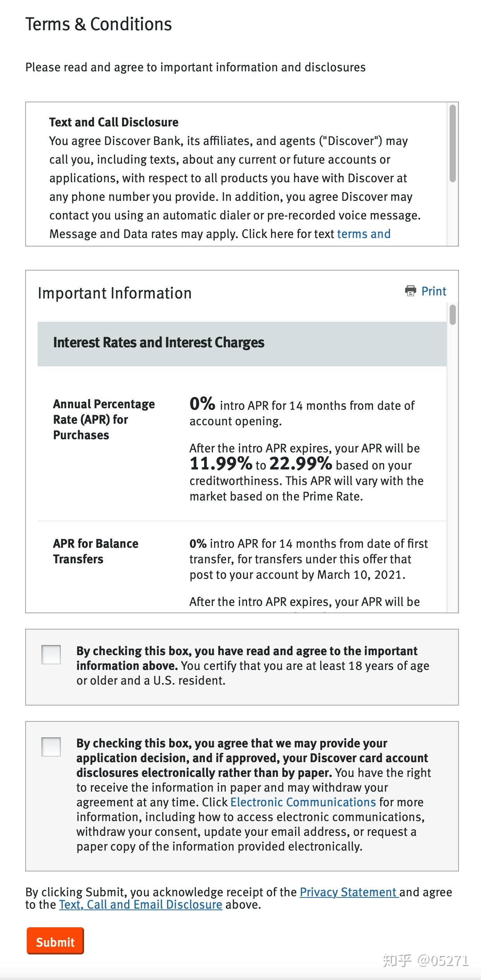Screen dimensions: 481x980
Task: Open the Privacy Statement link
Action: (348, 892)
